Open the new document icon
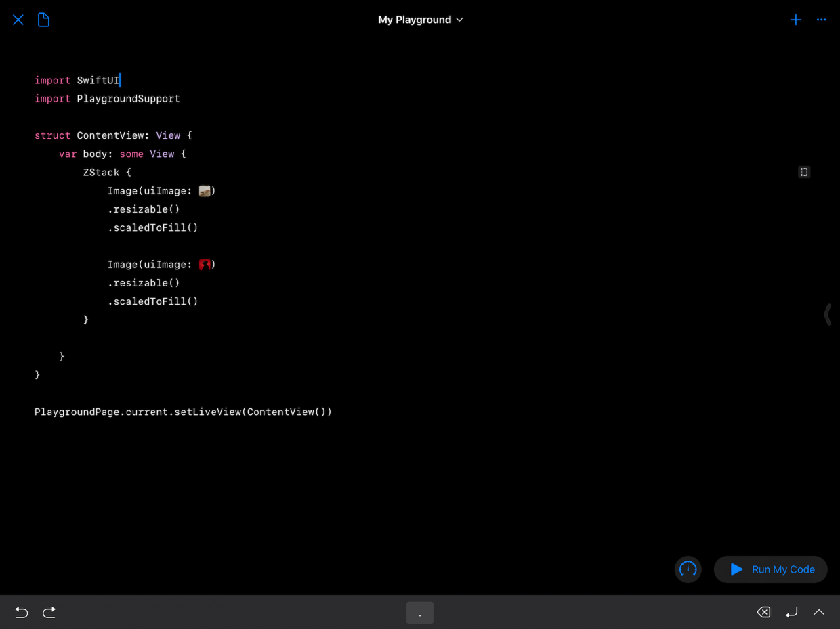840x629 pixels. point(43,19)
